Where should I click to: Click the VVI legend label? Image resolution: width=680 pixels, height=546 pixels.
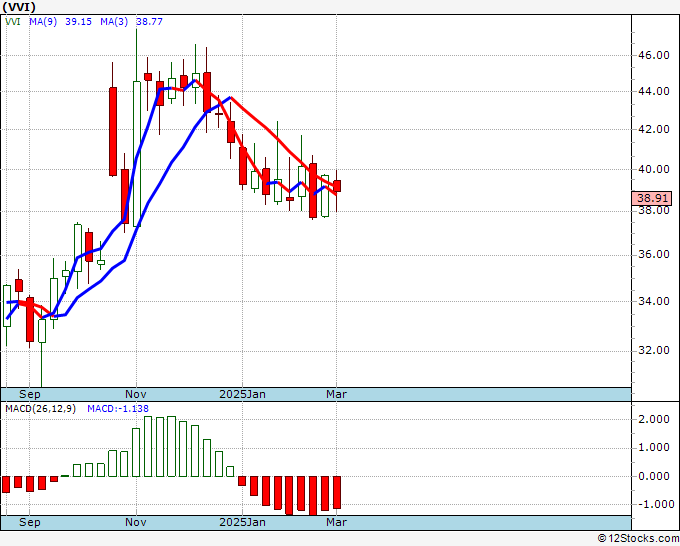(13, 22)
